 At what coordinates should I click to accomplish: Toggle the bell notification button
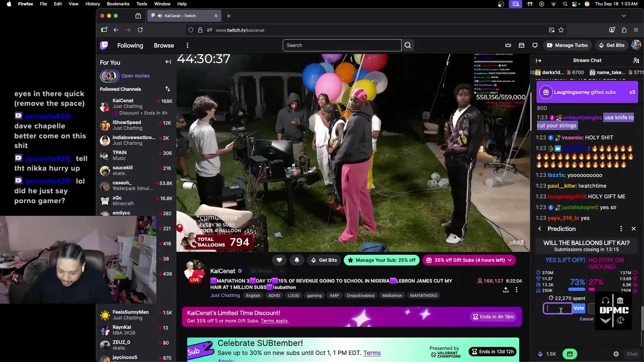tap(297, 260)
